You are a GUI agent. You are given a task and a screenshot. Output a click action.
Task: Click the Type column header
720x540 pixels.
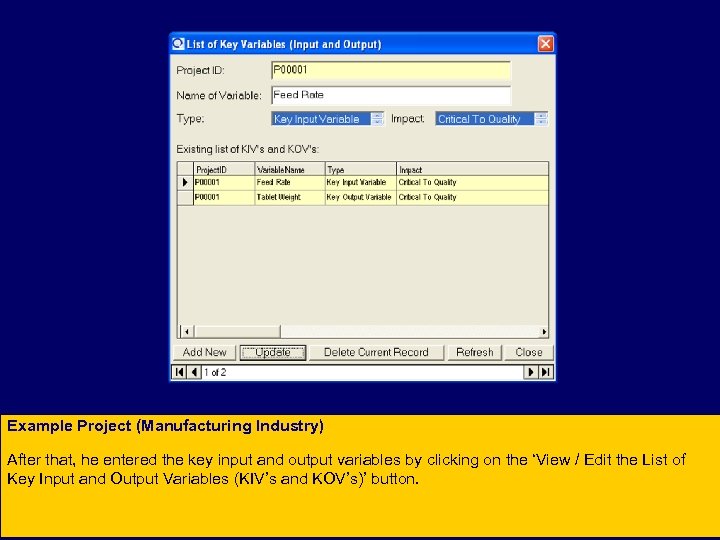pos(360,169)
